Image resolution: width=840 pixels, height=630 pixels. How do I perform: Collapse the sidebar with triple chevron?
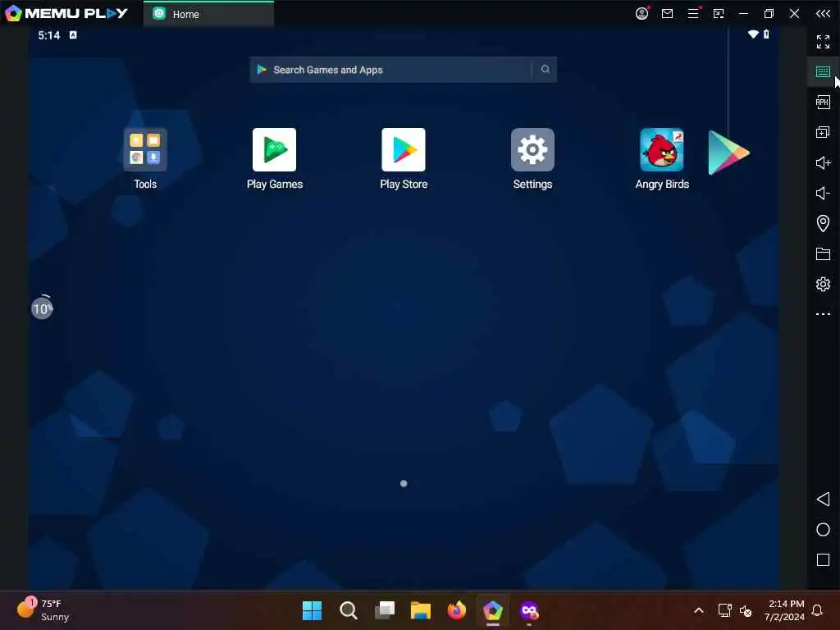(x=823, y=13)
